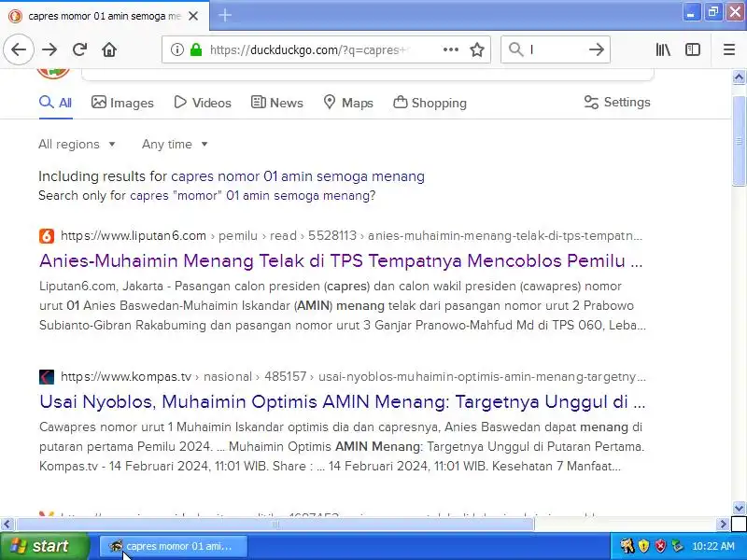Screen dimensions: 747x560
Task: Open the Library bookshelf icon
Action: point(663,49)
